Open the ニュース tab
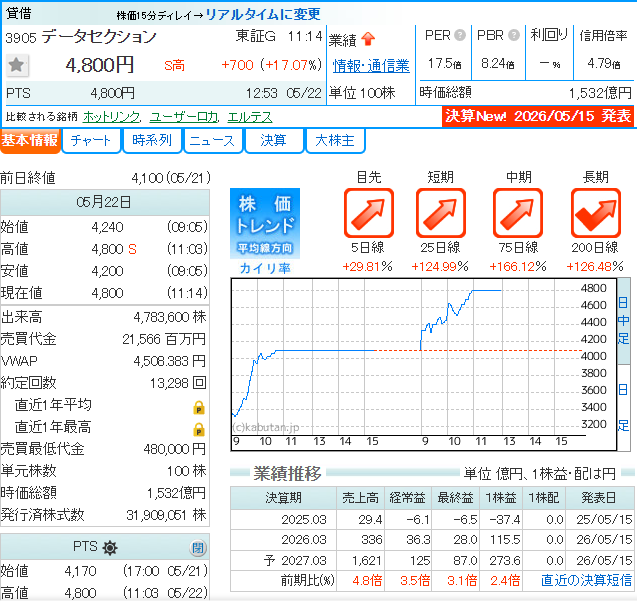Viewport: 637px width, 601px height. click(213, 141)
